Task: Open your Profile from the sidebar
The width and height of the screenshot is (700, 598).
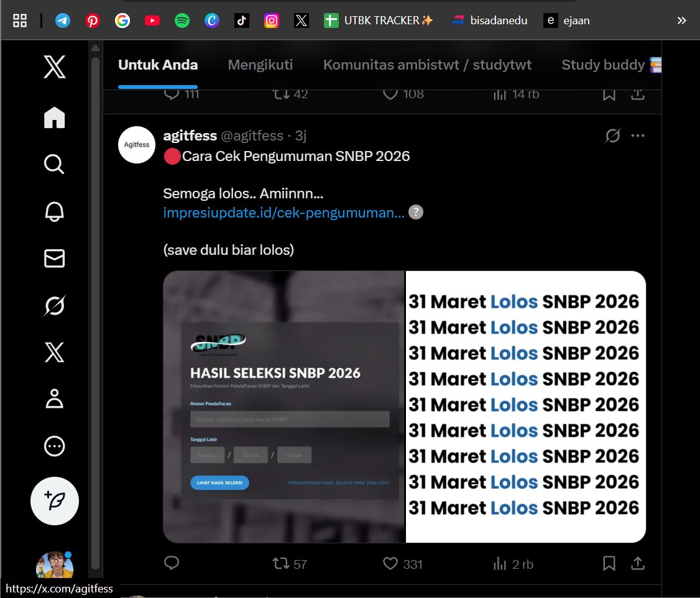Action: tap(54, 399)
